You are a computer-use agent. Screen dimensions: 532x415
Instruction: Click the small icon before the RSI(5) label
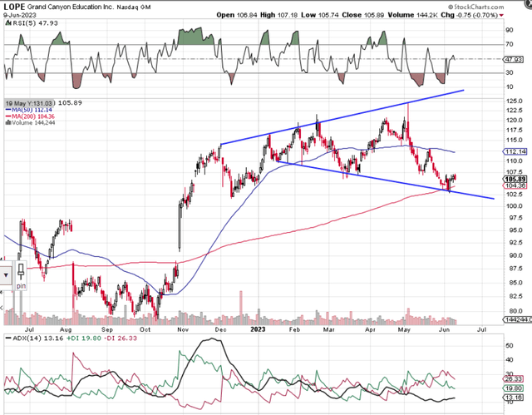coord(8,23)
